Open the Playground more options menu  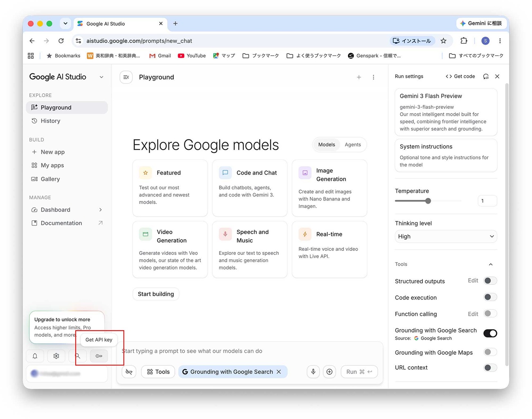(373, 77)
